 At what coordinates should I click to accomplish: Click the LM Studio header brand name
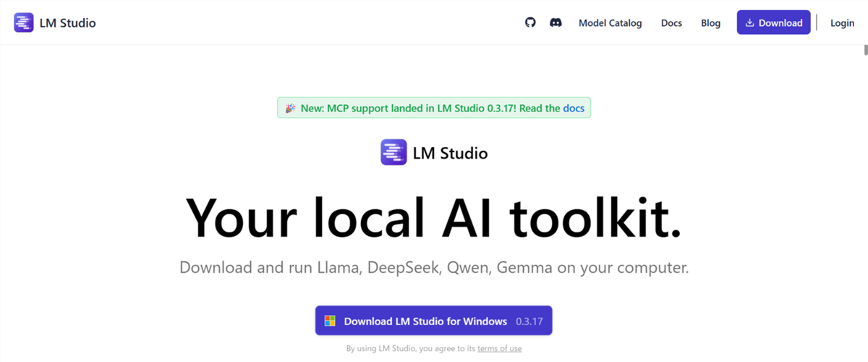[68, 22]
